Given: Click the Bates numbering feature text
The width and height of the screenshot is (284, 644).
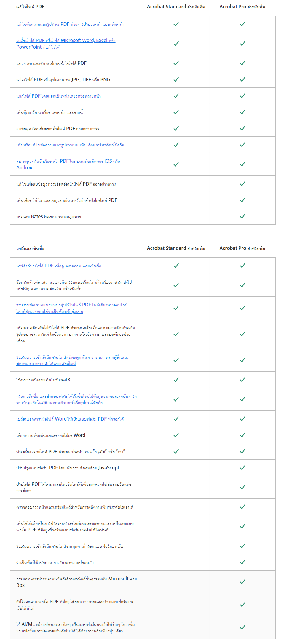Looking at the screenshot, I should point(49,217).
